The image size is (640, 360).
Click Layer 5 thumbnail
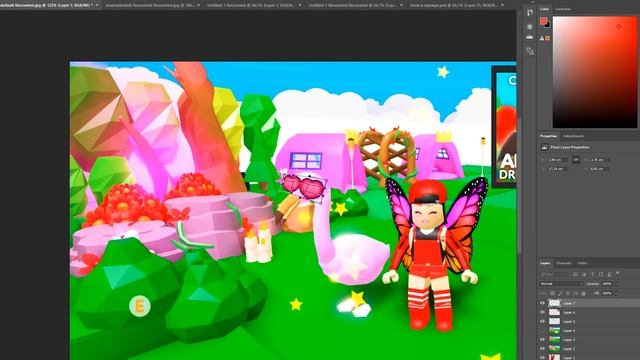[554, 321]
